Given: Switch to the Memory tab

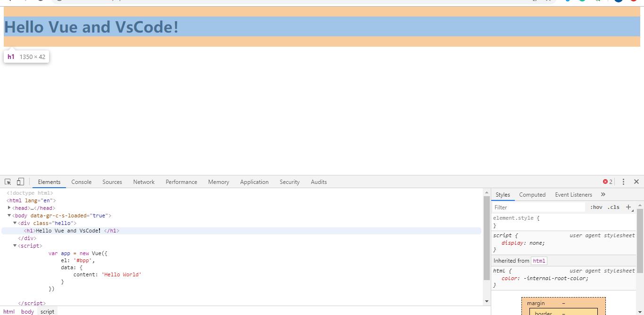Looking at the screenshot, I should 219,182.
